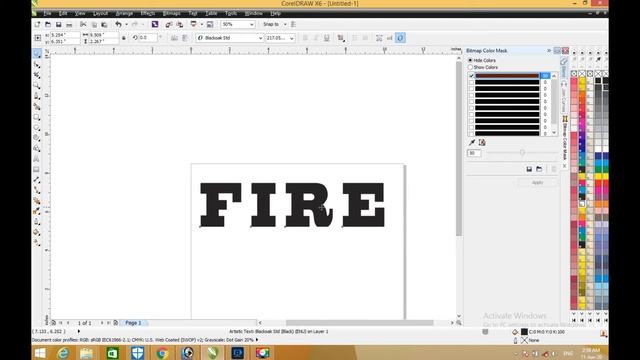Image resolution: width=640 pixels, height=360 pixels.
Task: Select the Hide Colors radio button
Action: 470,60
